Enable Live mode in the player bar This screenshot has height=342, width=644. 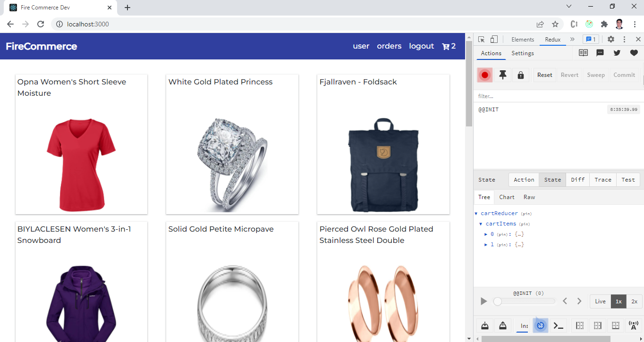click(600, 301)
